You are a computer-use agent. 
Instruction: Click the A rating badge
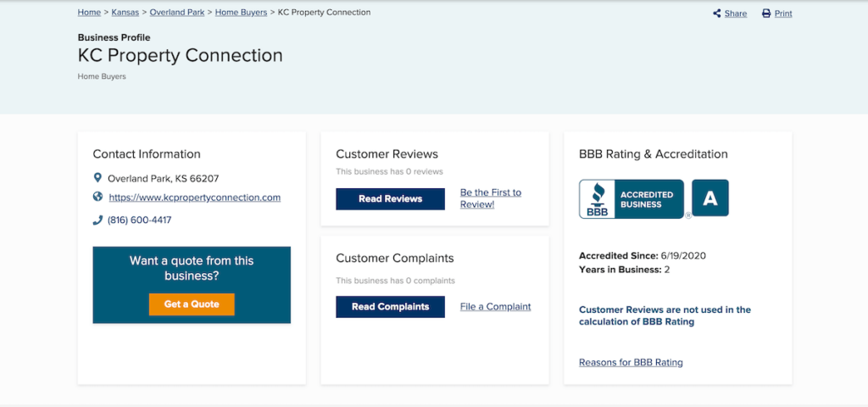[x=710, y=198]
